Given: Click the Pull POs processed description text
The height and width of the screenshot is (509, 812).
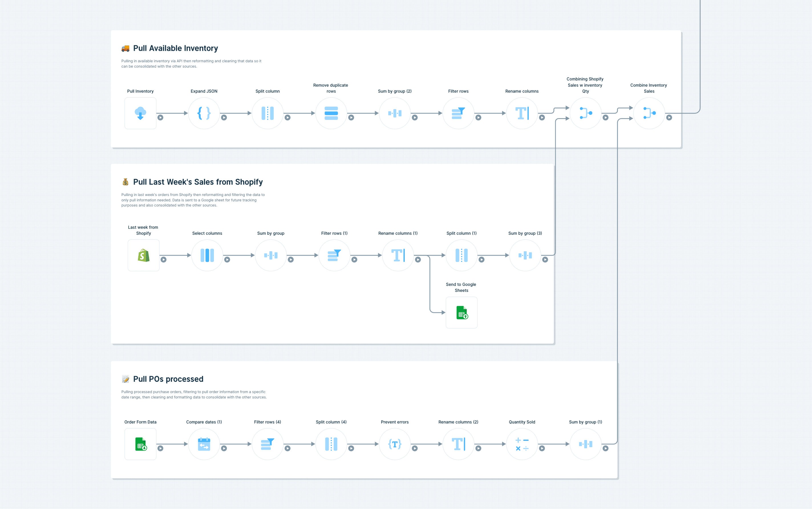Looking at the screenshot, I should point(194,394).
